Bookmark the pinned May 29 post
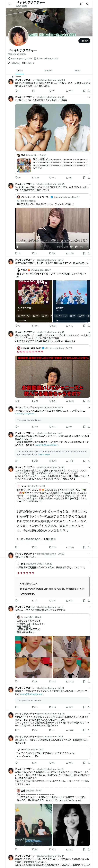 pos(84,91)
